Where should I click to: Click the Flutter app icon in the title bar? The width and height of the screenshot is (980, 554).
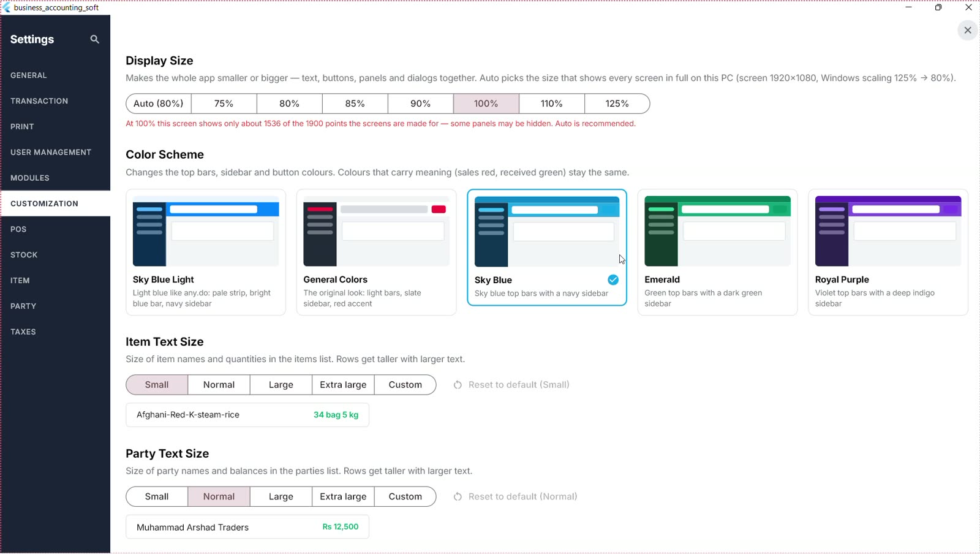point(7,7)
